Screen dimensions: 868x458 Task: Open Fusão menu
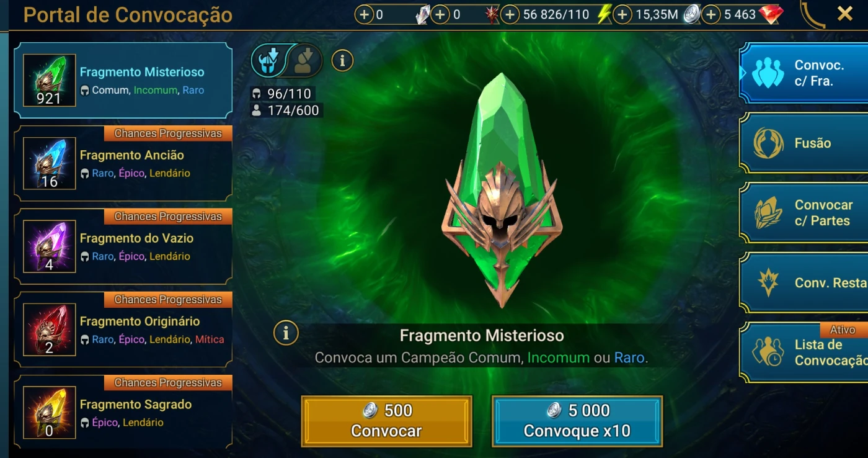pyautogui.click(x=804, y=143)
